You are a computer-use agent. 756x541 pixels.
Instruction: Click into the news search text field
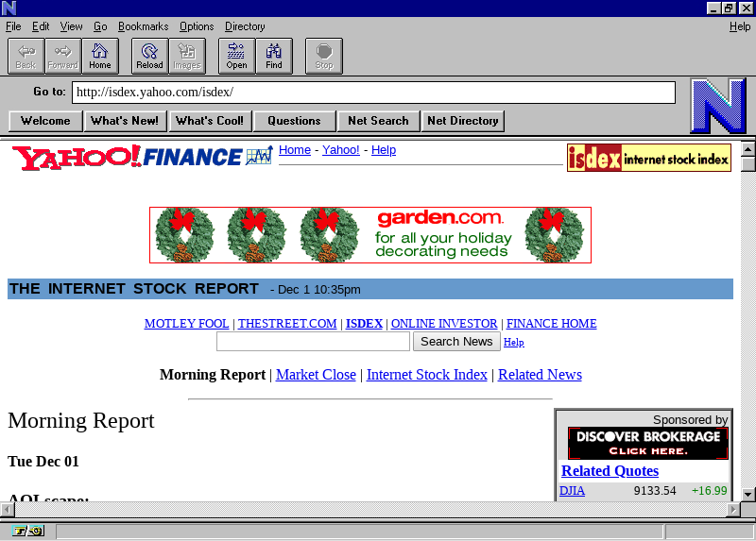pos(313,342)
